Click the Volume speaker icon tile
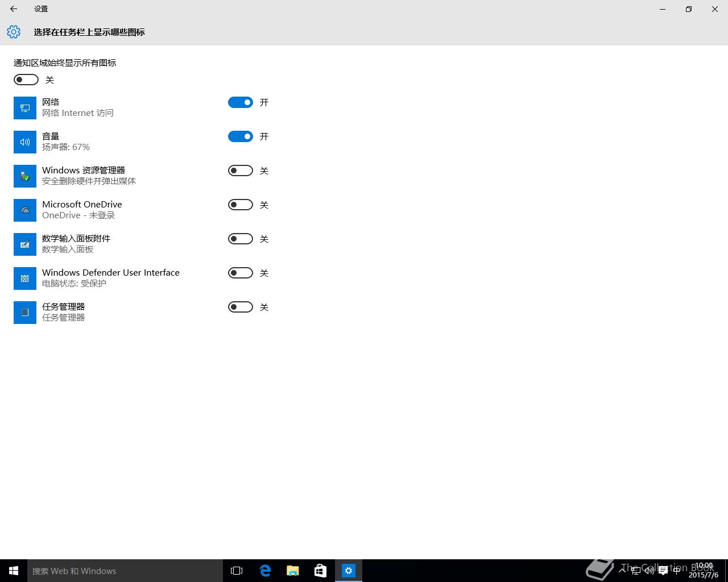Viewport: 728px width, 582px height. click(25, 142)
